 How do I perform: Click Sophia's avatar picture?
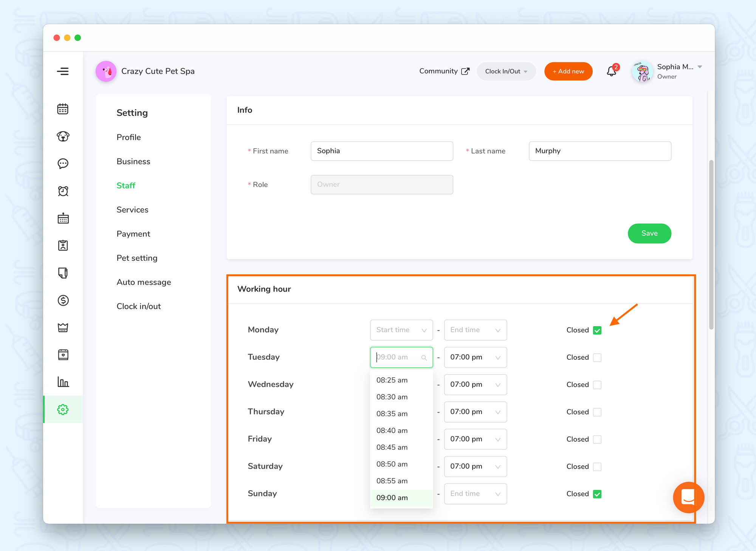642,71
